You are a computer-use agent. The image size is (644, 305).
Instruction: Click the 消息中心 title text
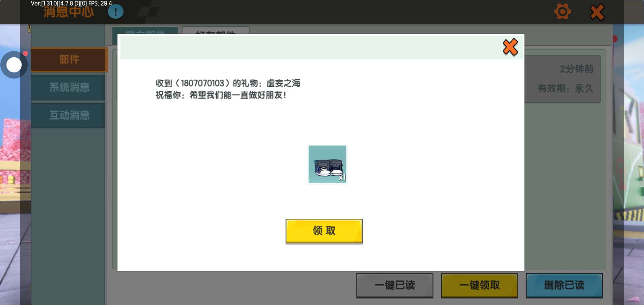pyautogui.click(x=69, y=12)
